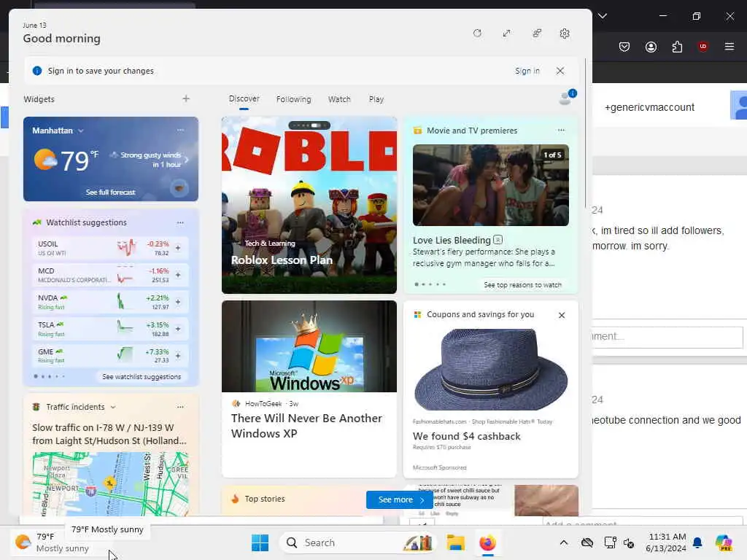Screen dimensions: 747x560
Task: Switch to Discover tab
Action: coord(244,98)
